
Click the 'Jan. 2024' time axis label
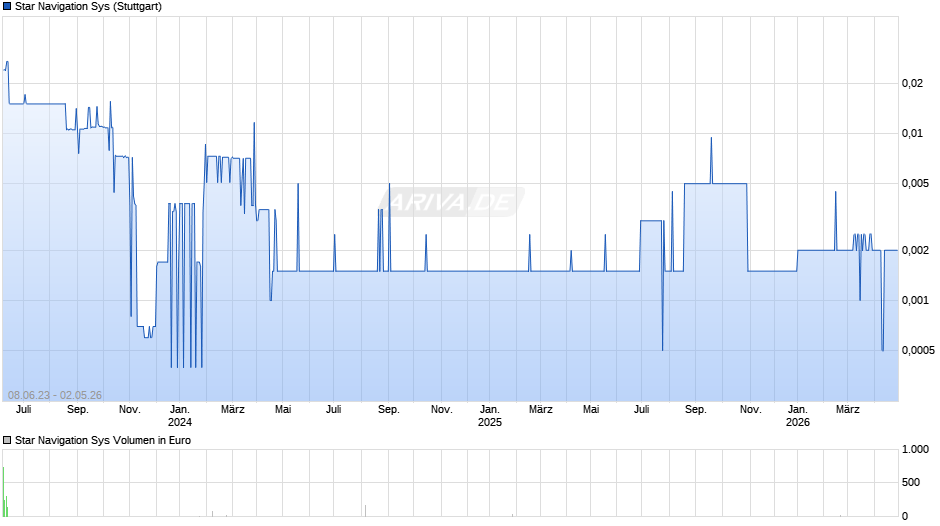pos(180,416)
